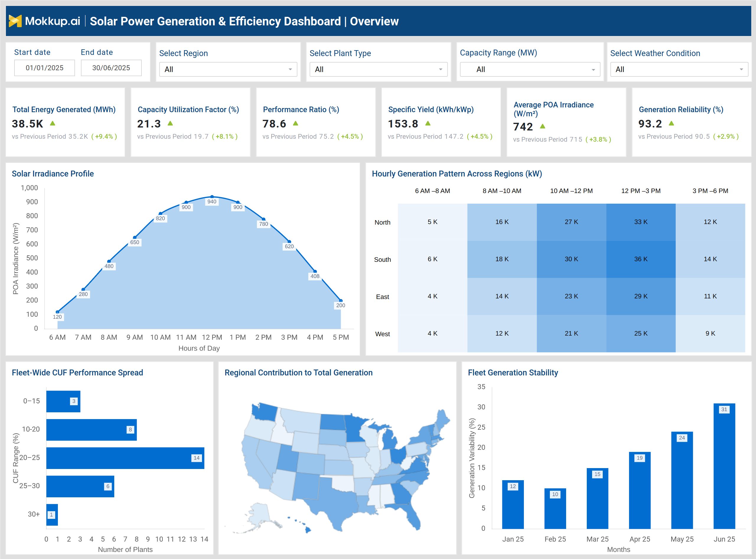Click the up-trend arrow beside 21.3
Viewport: 756px width, 559px height.
(x=170, y=123)
